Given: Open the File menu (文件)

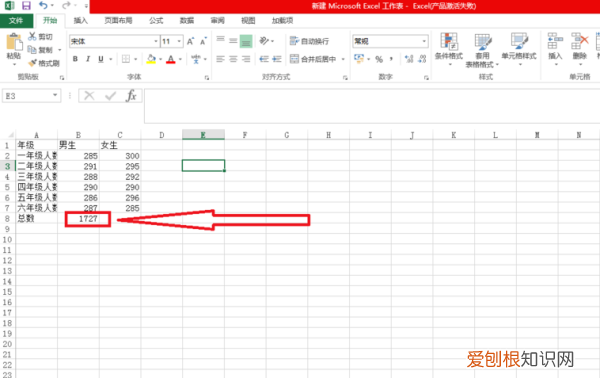Looking at the screenshot, I should tap(16, 21).
